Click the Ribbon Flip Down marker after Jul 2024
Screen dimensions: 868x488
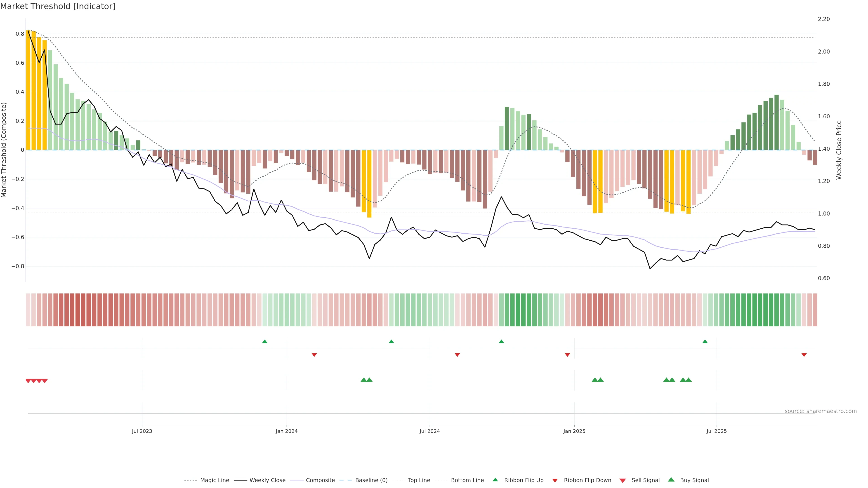(457, 355)
